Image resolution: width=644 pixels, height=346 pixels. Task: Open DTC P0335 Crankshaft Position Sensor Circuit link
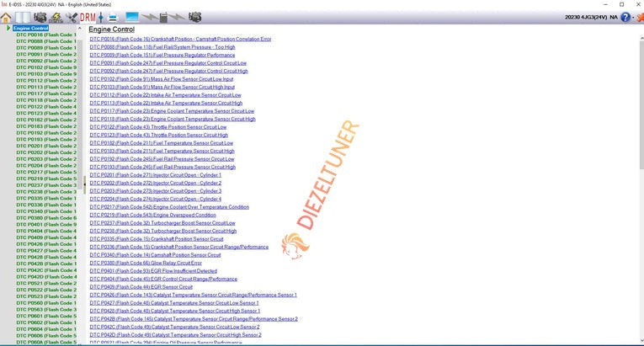point(157,239)
